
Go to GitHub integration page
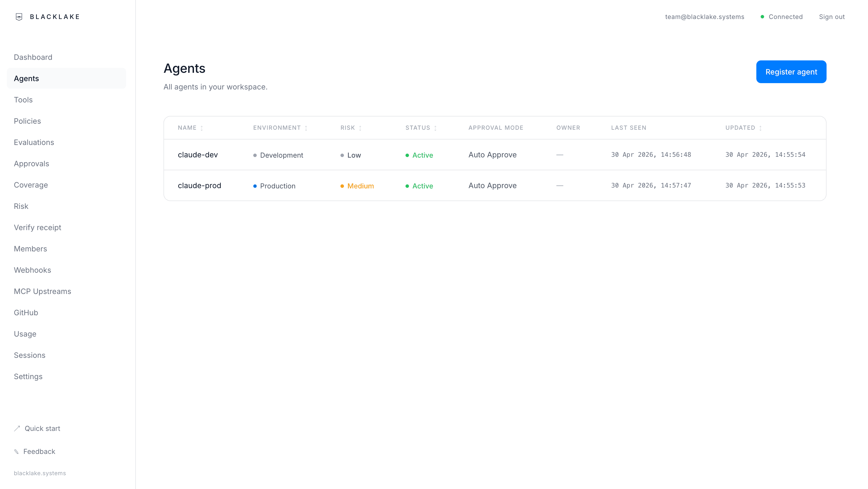[26, 313]
